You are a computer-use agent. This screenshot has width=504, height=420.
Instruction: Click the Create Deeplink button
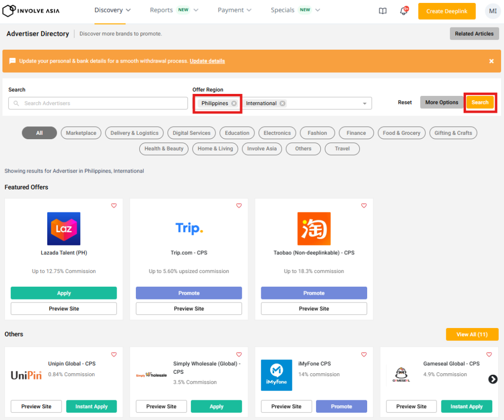tap(446, 11)
